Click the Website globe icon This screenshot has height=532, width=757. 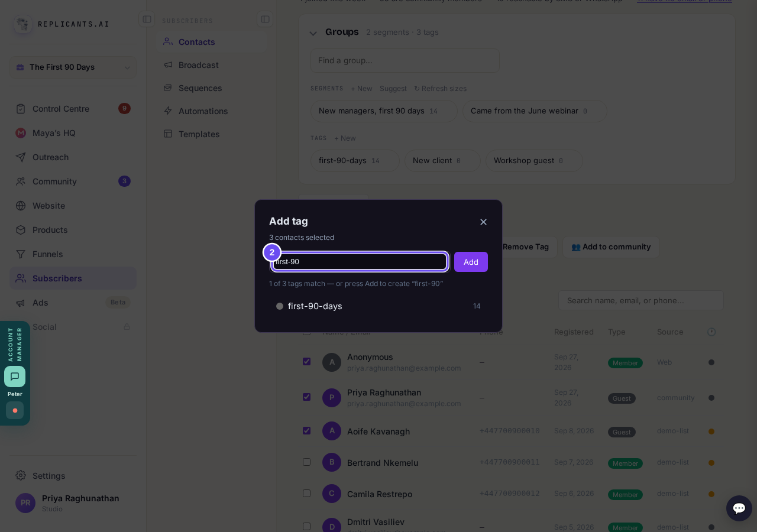pyautogui.click(x=21, y=206)
